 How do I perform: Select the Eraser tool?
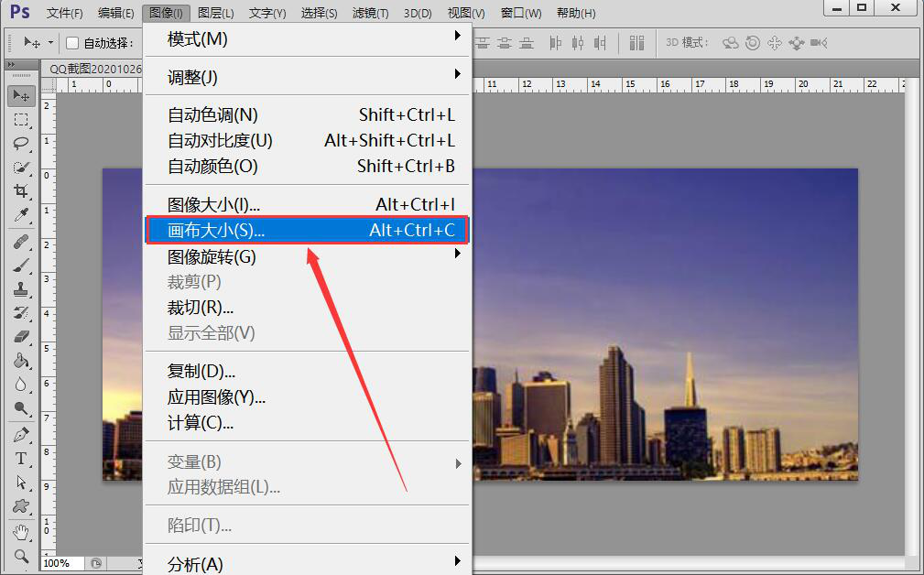click(21, 336)
